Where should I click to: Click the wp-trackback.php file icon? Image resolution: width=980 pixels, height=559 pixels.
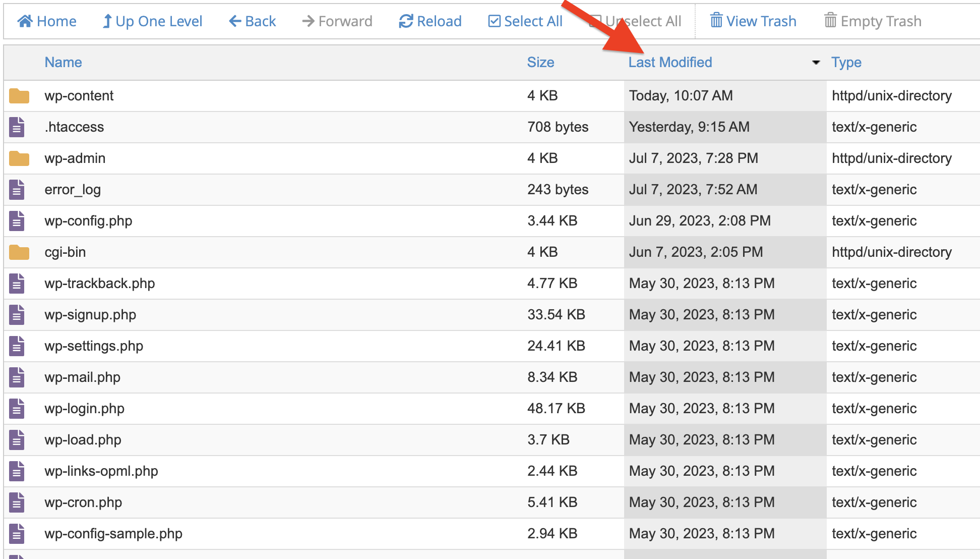(17, 284)
